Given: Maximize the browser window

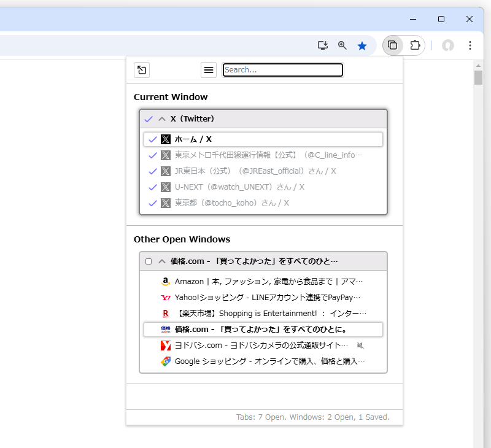Looking at the screenshot, I should click(x=441, y=19).
